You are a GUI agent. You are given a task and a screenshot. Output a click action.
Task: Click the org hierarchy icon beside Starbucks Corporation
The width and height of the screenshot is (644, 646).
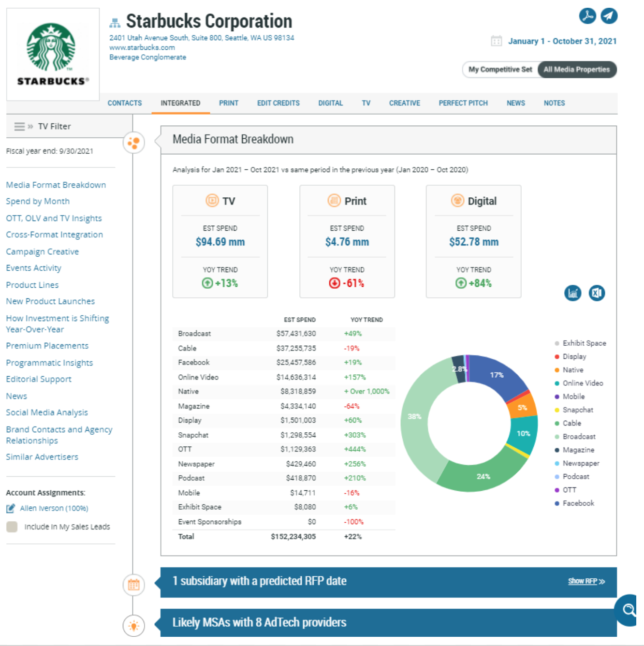pyautogui.click(x=115, y=23)
